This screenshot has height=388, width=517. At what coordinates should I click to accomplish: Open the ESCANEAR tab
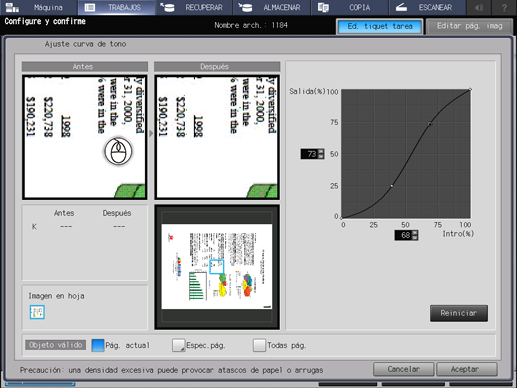click(427, 7)
